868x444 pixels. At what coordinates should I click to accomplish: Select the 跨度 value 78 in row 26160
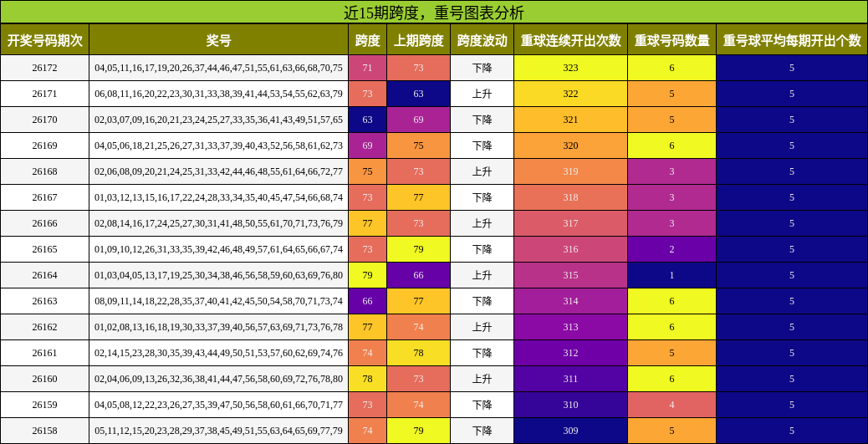coord(368,379)
